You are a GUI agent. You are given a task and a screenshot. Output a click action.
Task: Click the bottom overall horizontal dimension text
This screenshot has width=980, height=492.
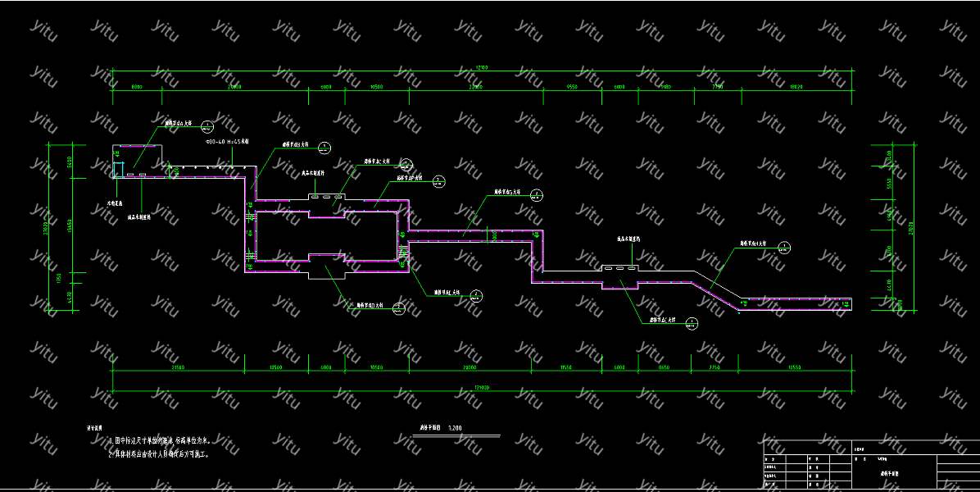[482, 387]
